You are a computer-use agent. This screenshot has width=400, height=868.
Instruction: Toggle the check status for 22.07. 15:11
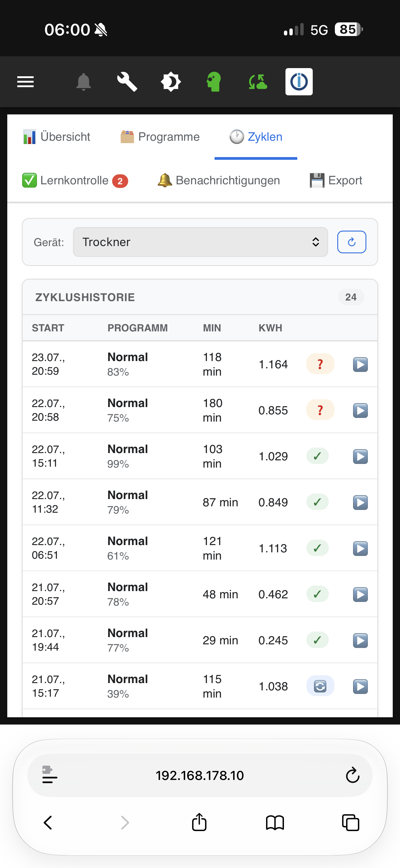coord(317,456)
